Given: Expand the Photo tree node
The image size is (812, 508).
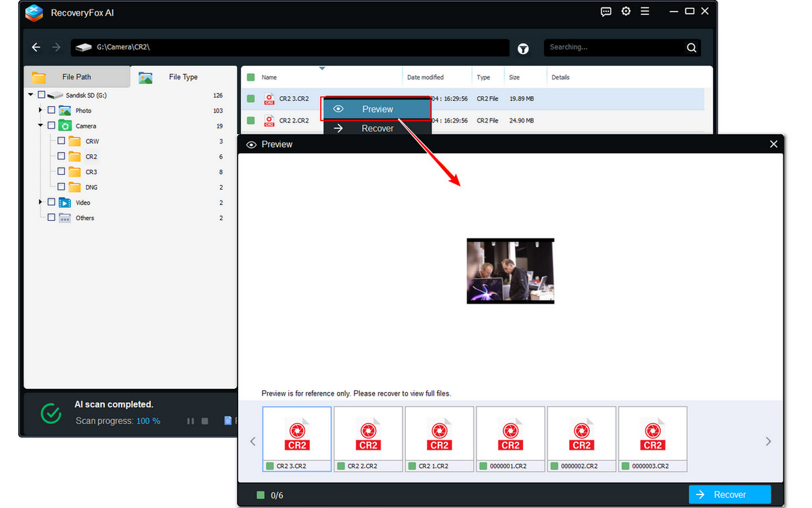Looking at the screenshot, I should click(41, 110).
